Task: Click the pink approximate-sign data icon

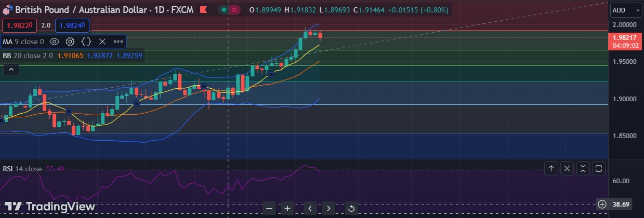Action: (x=235, y=10)
